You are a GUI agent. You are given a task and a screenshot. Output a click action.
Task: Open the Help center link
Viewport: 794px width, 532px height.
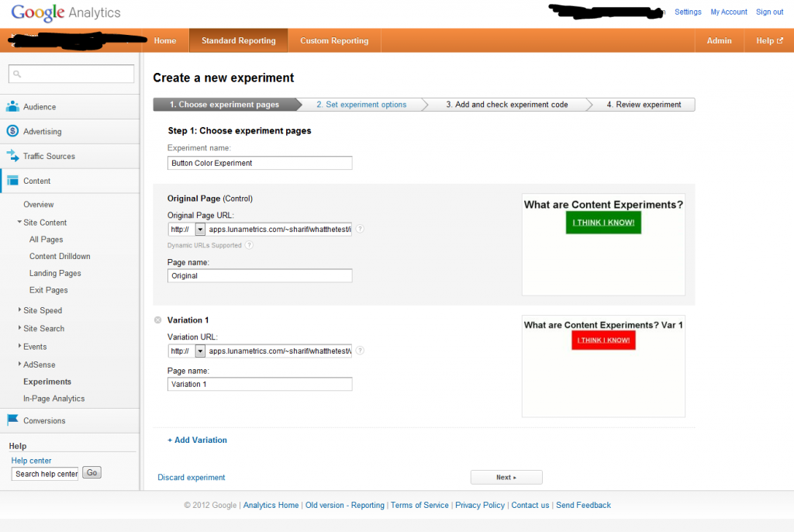pyautogui.click(x=31, y=461)
